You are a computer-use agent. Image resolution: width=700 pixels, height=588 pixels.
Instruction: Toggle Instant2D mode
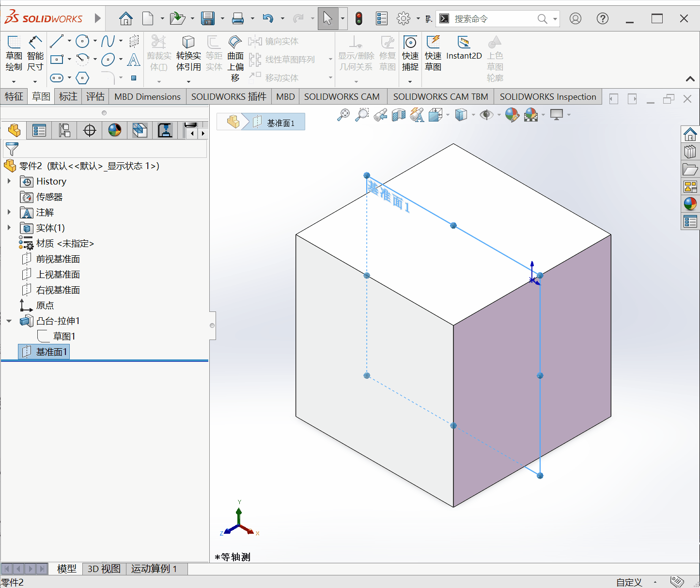click(464, 48)
